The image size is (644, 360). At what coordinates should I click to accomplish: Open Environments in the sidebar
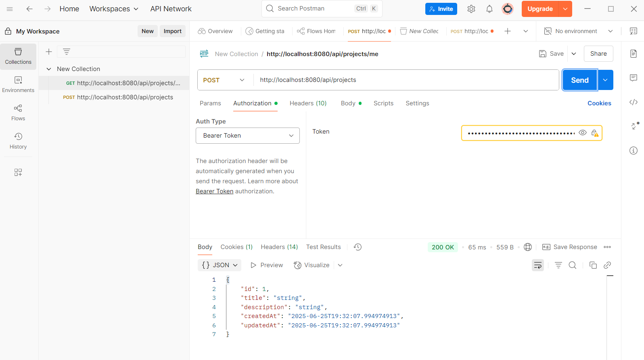tap(18, 85)
